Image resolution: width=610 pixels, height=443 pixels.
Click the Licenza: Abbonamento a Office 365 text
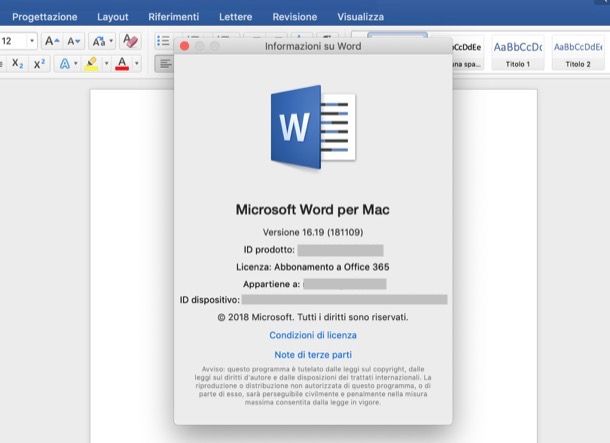312,267
